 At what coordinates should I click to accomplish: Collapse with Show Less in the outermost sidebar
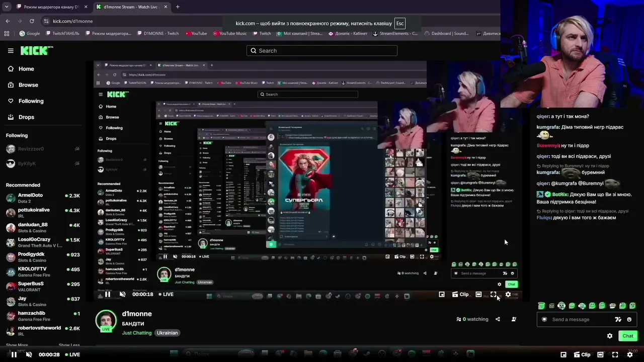(x=69, y=345)
